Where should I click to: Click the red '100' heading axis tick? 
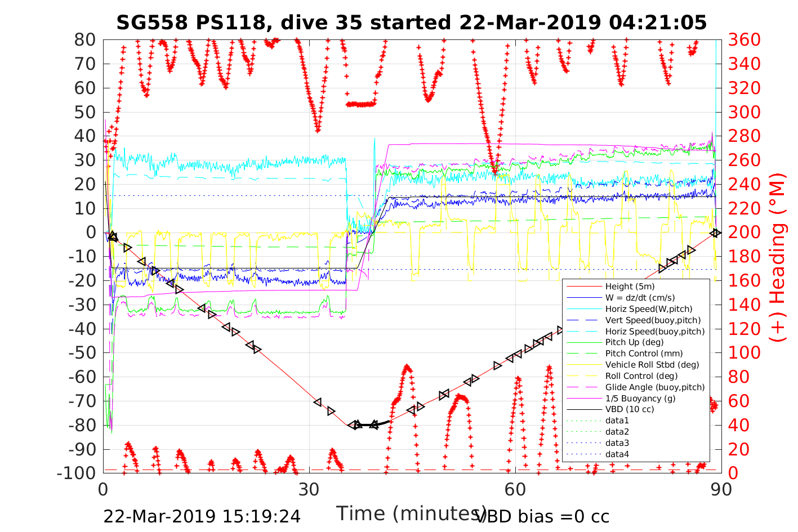click(744, 353)
